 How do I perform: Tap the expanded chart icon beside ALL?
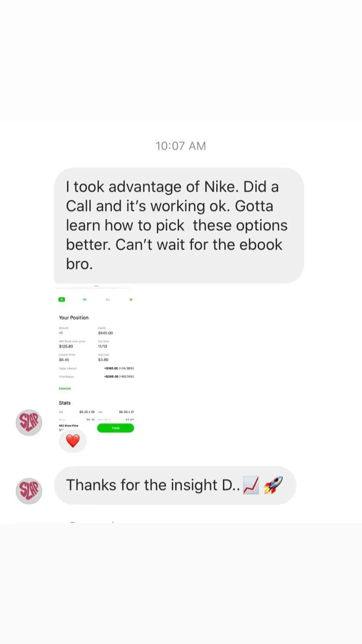(x=131, y=299)
